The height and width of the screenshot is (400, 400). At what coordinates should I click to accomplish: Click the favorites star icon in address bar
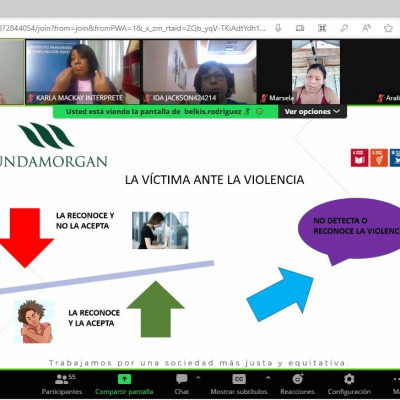click(388, 28)
